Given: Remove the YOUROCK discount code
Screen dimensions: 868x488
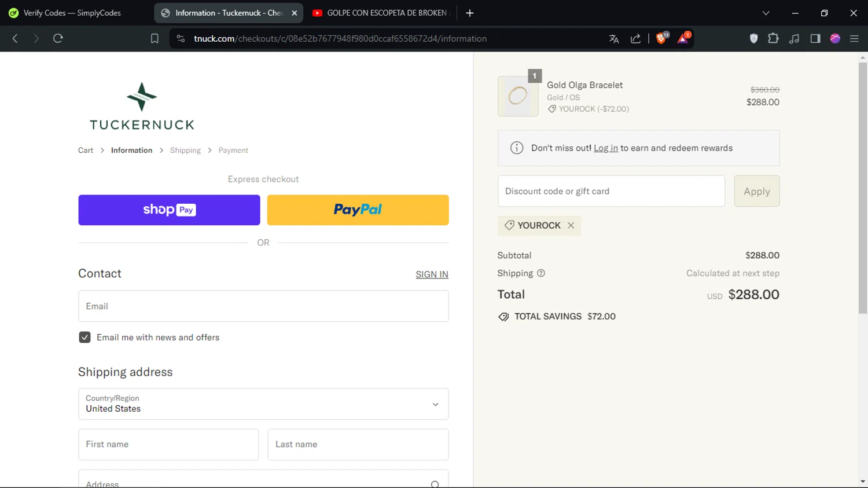Looking at the screenshot, I should pos(571,225).
